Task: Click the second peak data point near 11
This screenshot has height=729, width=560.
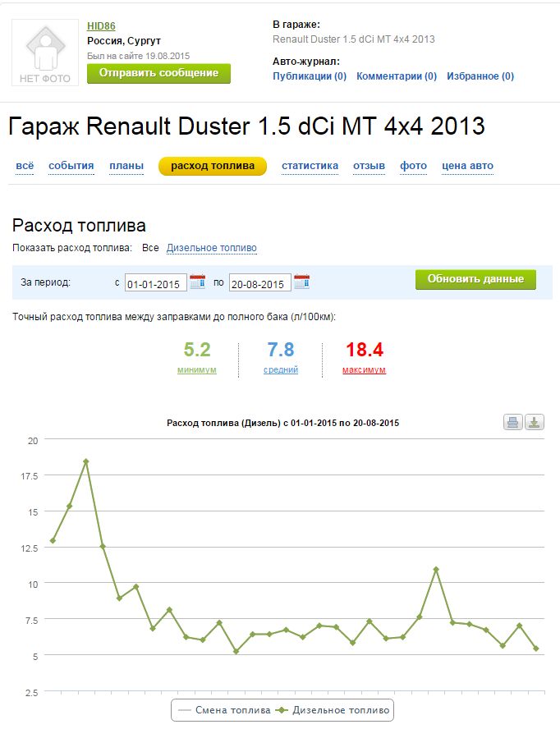Action: click(436, 569)
